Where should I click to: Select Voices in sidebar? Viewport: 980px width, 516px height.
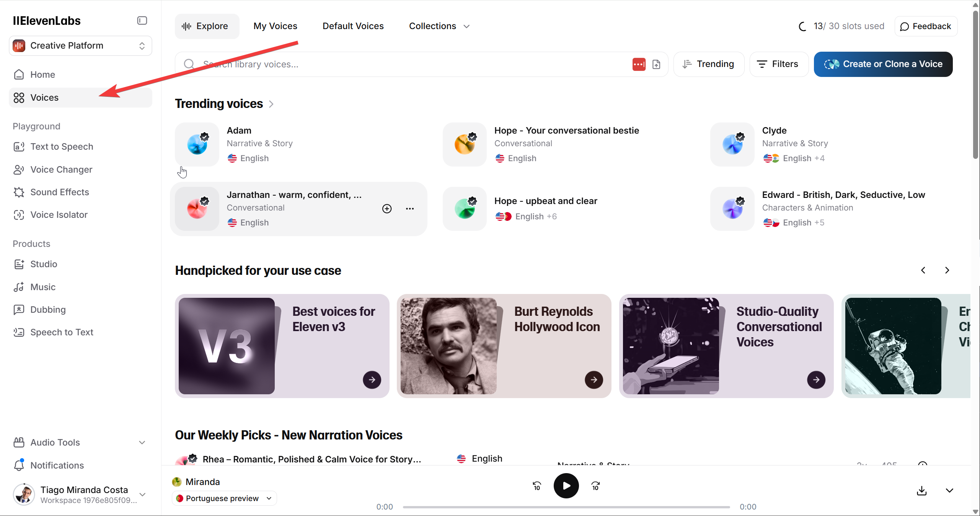click(80, 98)
